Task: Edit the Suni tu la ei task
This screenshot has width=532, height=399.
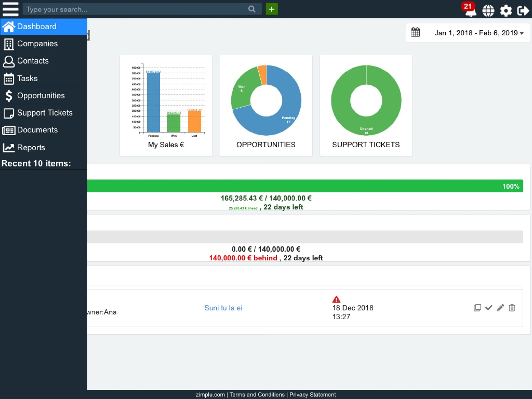Action: [x=500, y=308]
